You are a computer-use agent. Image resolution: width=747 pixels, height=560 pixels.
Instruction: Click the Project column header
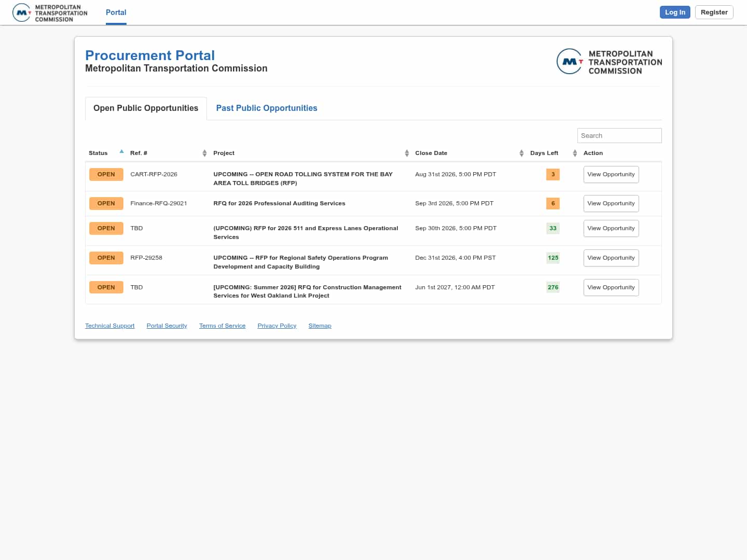coord(224,153)
